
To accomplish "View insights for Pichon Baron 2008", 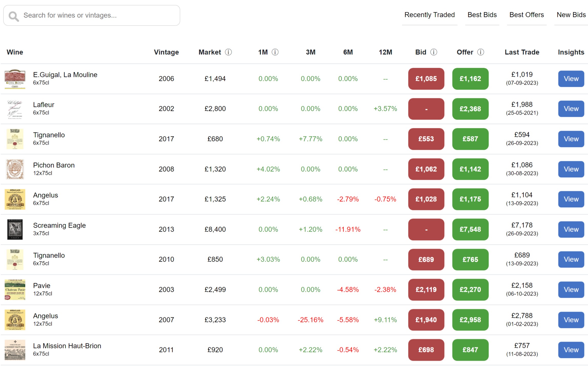I will point(571,169).
